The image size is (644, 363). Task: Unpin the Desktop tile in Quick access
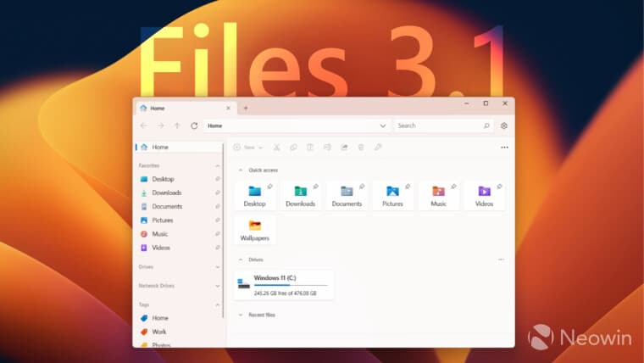(269, 187)
